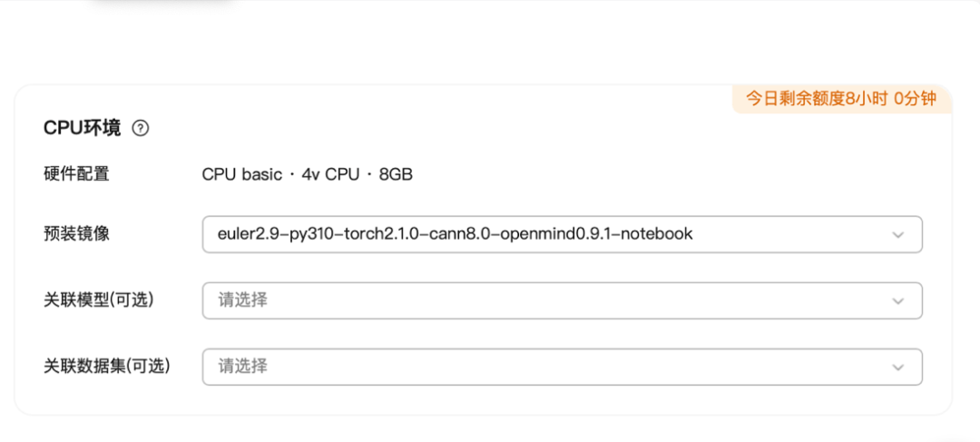Click the 关联模型 dropdown chevron
The image size is (980, 442).
click(x=897, y=300)
